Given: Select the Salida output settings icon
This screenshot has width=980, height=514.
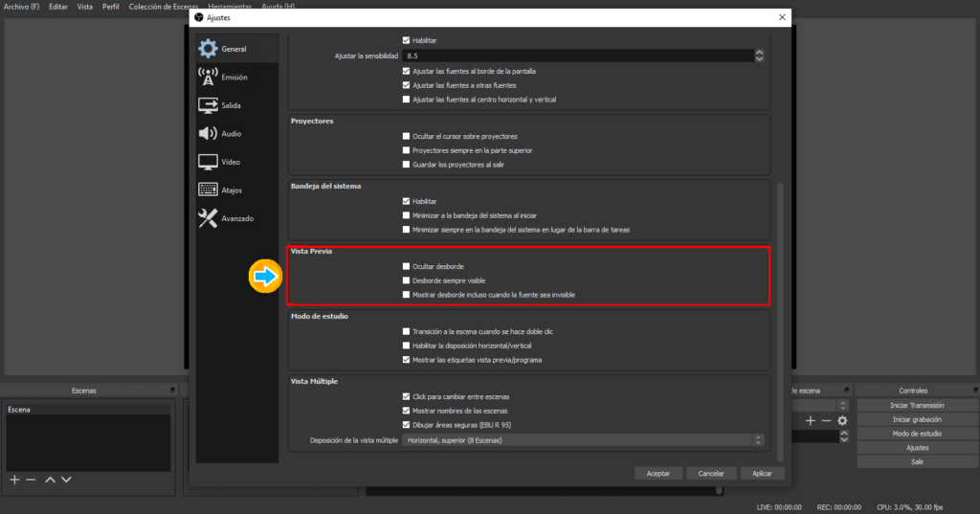Looking at the screenshot, I should [x=208, y=105].
